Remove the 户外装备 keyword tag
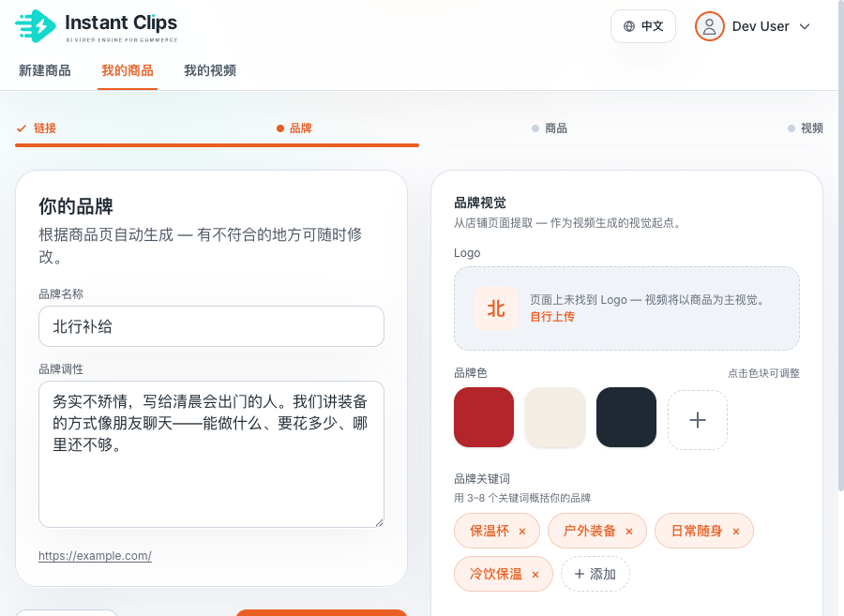Image resolution: width=844 pixels, height=616 pixels. (628, 532)
